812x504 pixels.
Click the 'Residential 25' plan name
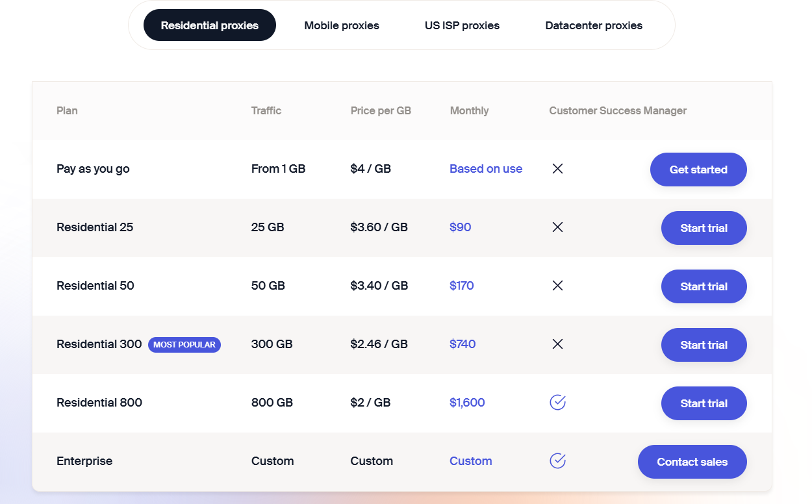[95, 227]
